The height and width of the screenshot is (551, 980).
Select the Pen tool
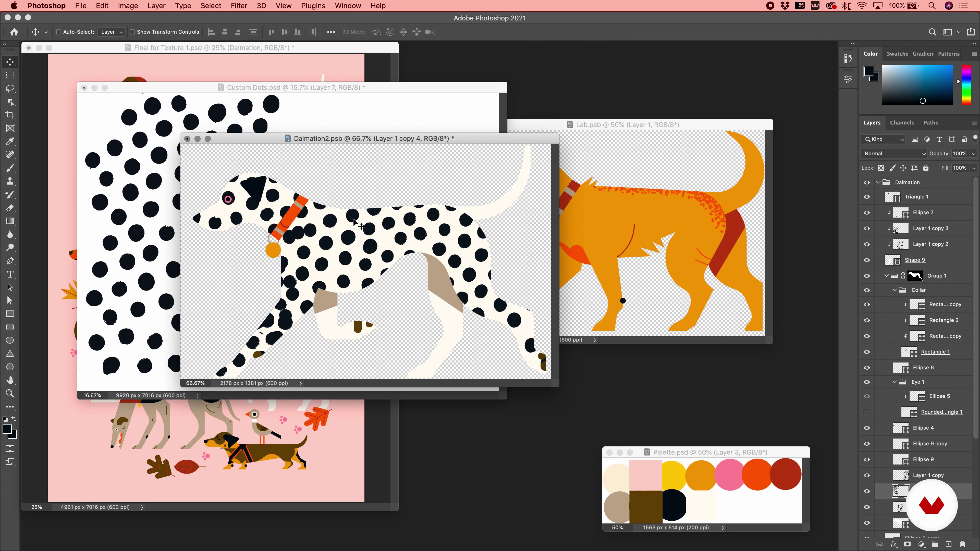10,261
